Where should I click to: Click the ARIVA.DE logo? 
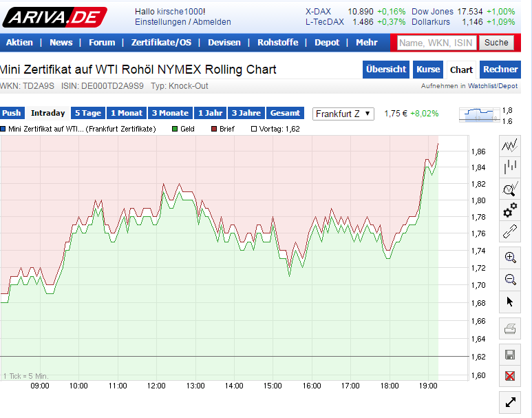click(x=54, y=17)
